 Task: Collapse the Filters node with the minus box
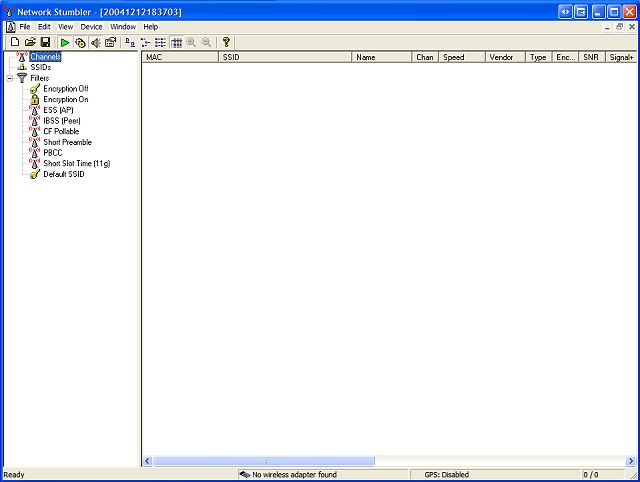point(10,78)
